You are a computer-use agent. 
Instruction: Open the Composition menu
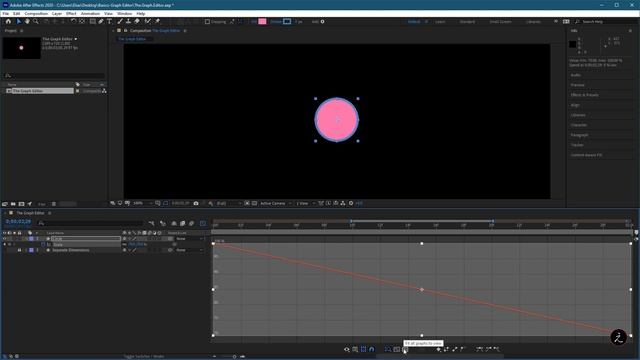[36, 13]
